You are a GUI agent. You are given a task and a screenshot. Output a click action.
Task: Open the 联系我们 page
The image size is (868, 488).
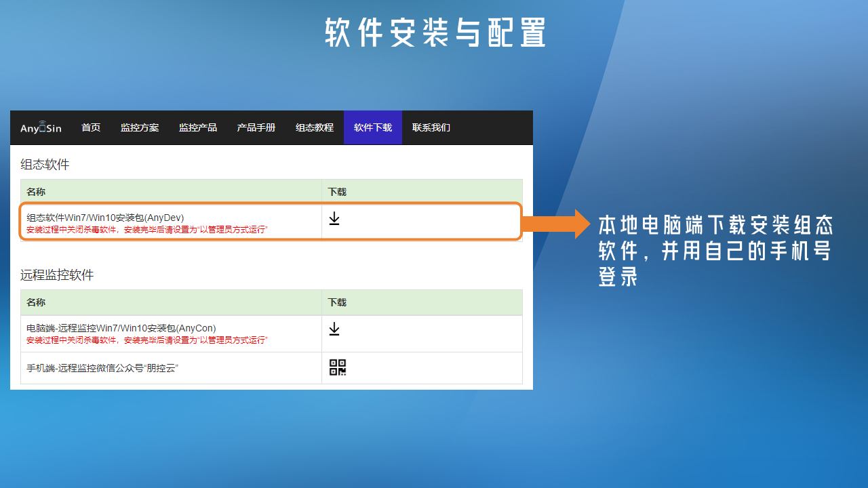coord(431,127)
